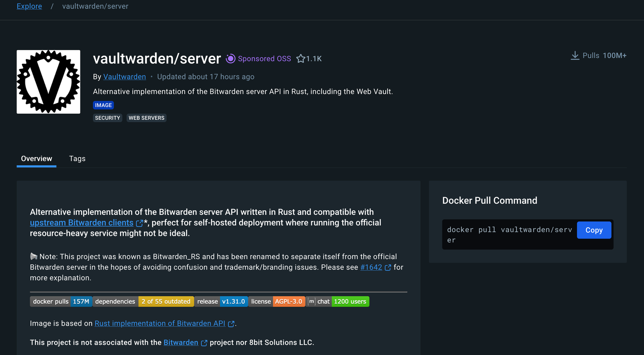Click external link icon after upstream Bitwarden clients

tap(139, 223)
